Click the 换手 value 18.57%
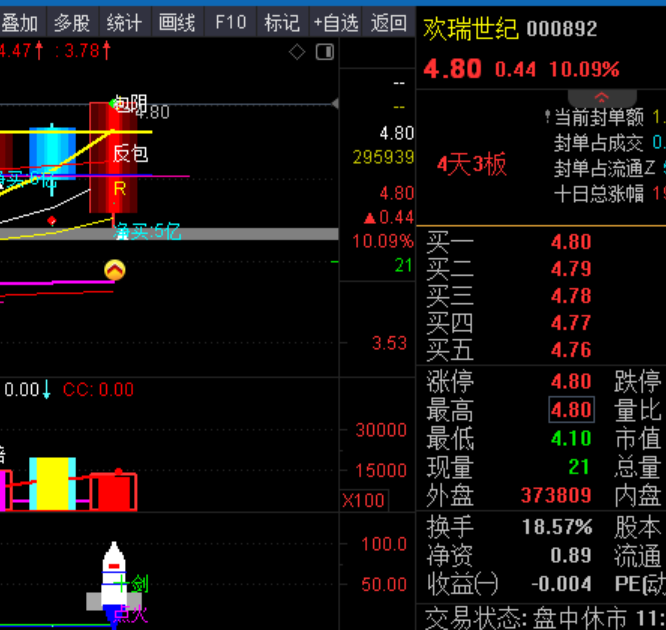Viewport: 666px width, 630px height. click(557, 527)
